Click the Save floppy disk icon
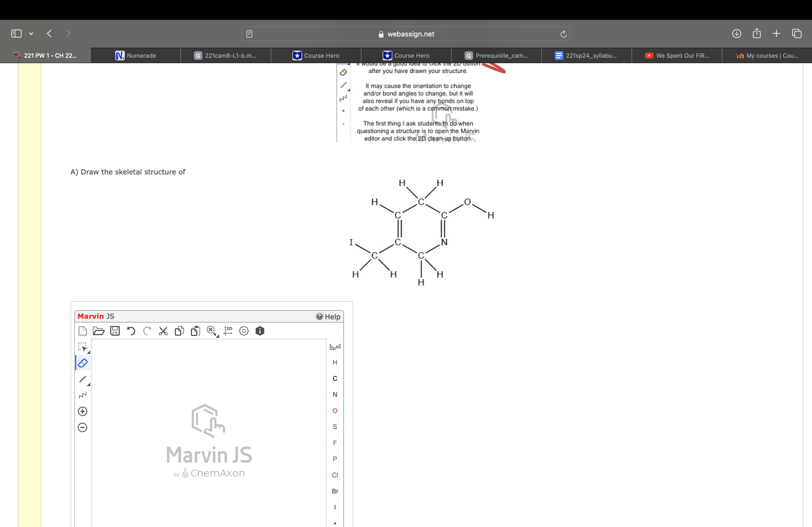812x527 pixels. point(115,331)
